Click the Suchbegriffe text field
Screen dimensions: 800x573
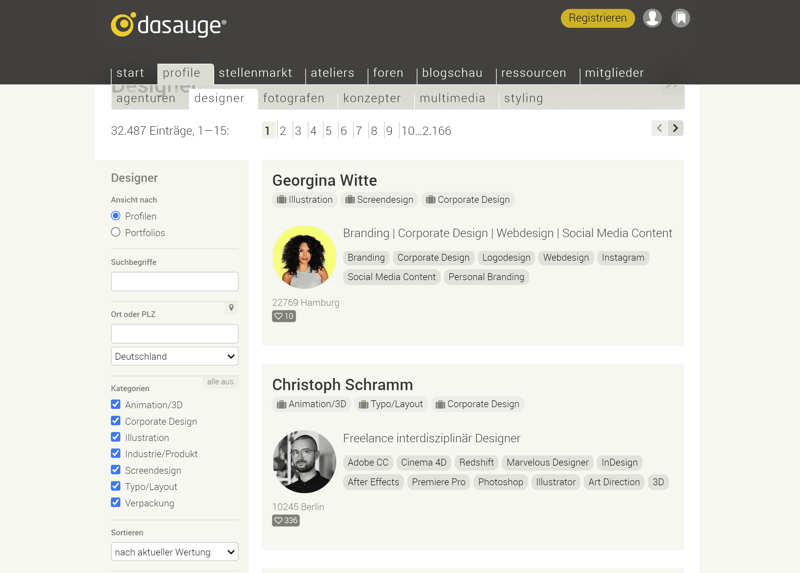[x=174, y=282]
